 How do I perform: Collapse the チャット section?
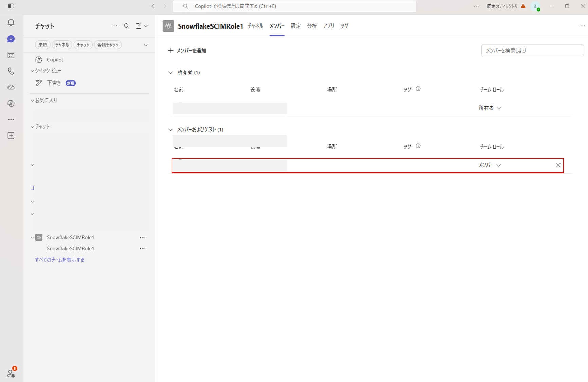(32, 127)
